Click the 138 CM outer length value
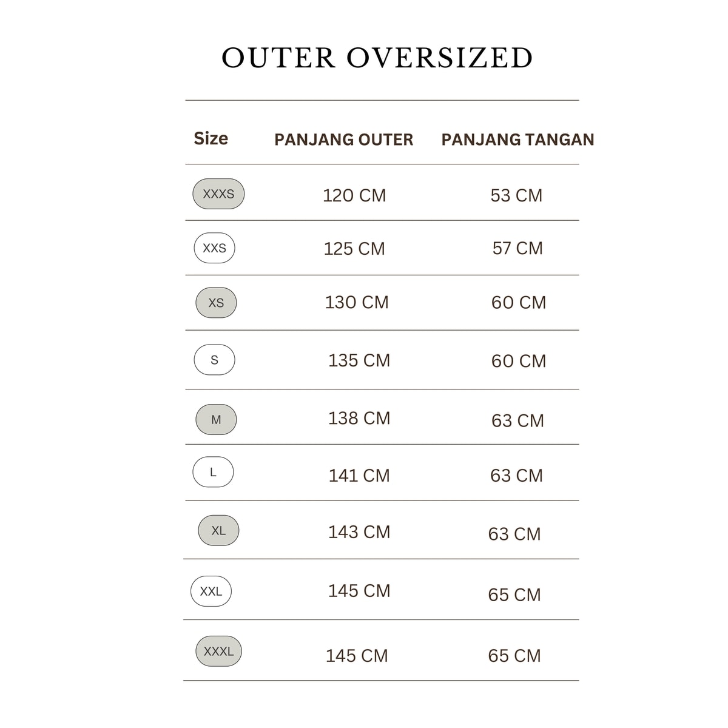 [x=359, y=418]
